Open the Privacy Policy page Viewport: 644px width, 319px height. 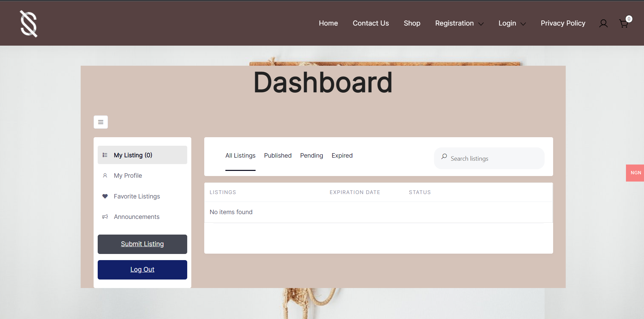(x=563, y=23)
